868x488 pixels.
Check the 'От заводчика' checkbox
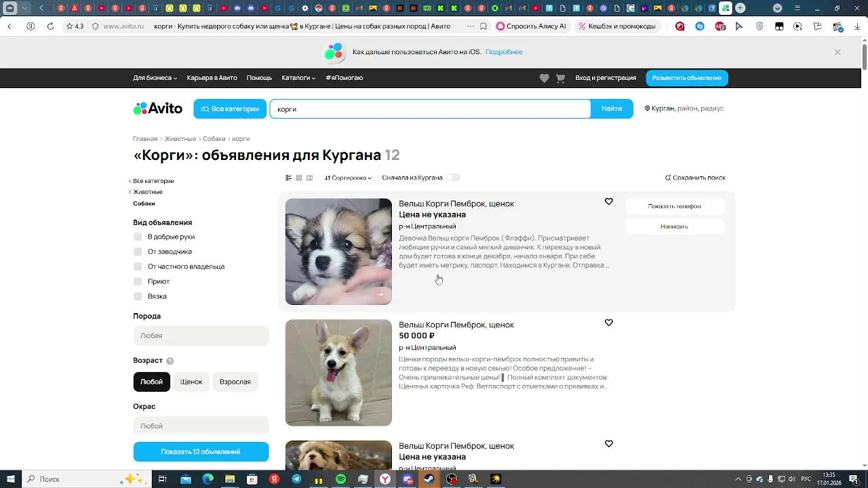click(x=138, y=251)
